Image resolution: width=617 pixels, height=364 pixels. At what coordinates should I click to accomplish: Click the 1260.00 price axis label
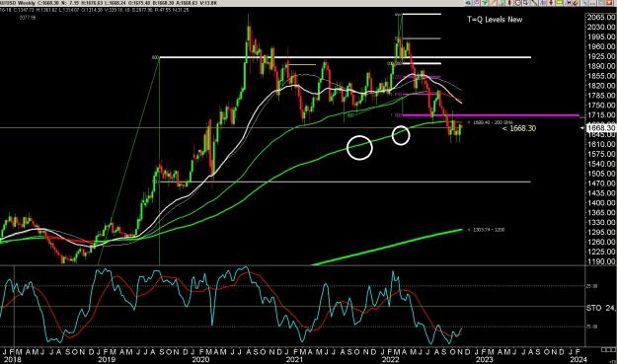pyautogui.click(x=601, y=242)
